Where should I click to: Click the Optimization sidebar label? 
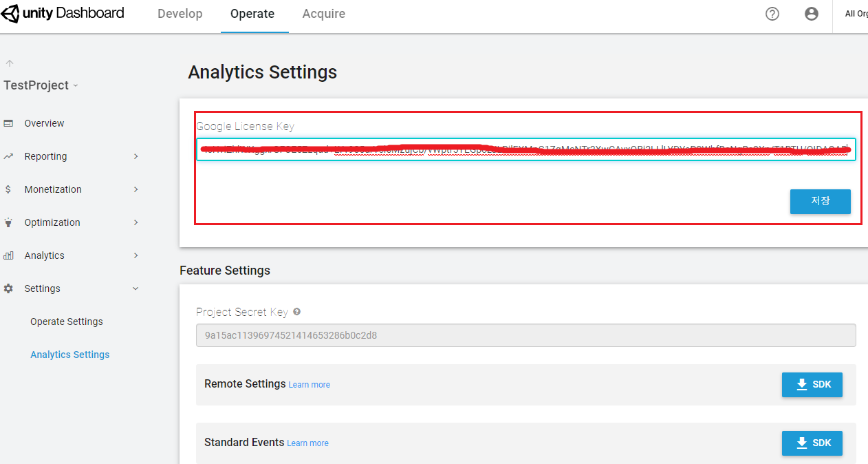[52, 222]
